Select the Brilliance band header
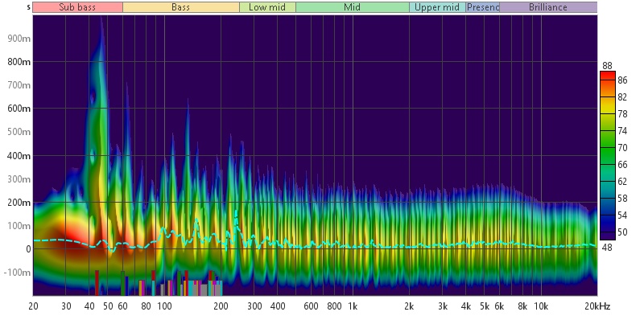This screenshot has height=316, width=644. point(548,7)
